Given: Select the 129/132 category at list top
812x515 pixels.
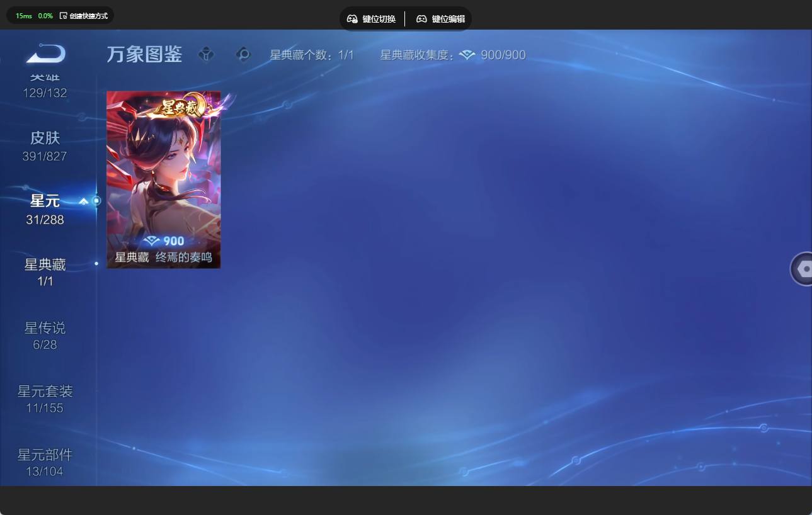Looking at the screenshot, I should pos(45,87).
